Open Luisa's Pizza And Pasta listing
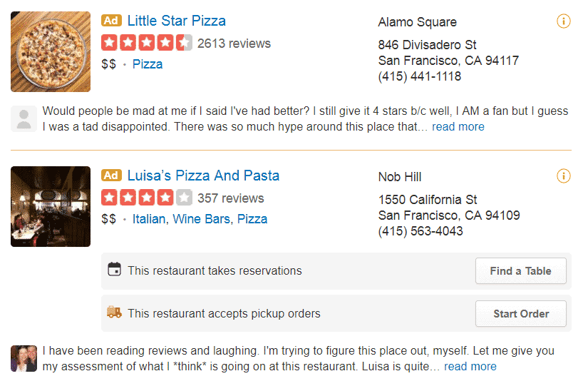 click(x=203, y=176)
